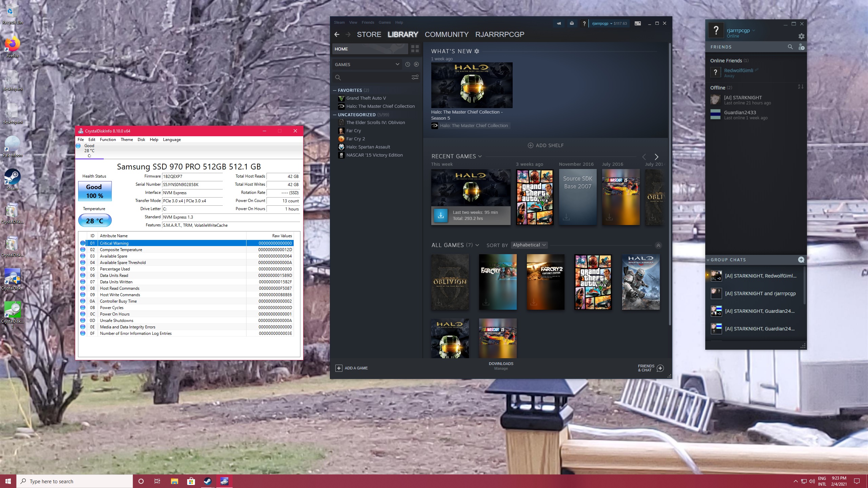
Task: Select Composite Temperature attribute row
Action: [x=186, y=250]
